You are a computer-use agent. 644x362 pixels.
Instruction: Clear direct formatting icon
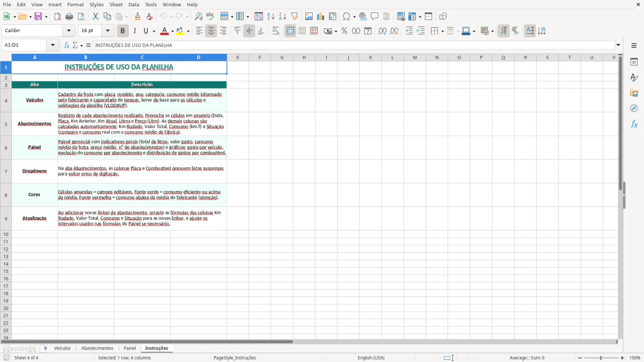[150, 17]
